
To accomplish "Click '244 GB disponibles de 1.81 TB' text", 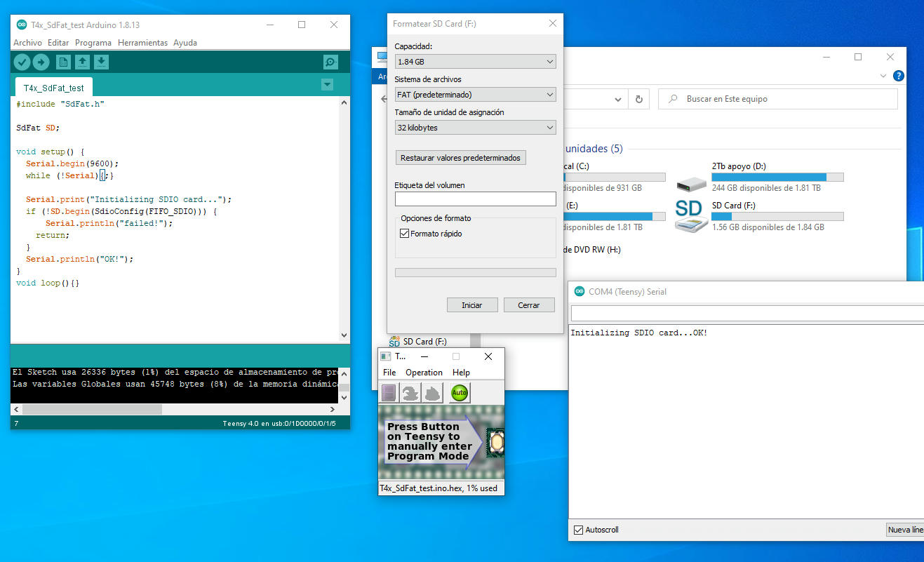I will click(x=766, y=188).
